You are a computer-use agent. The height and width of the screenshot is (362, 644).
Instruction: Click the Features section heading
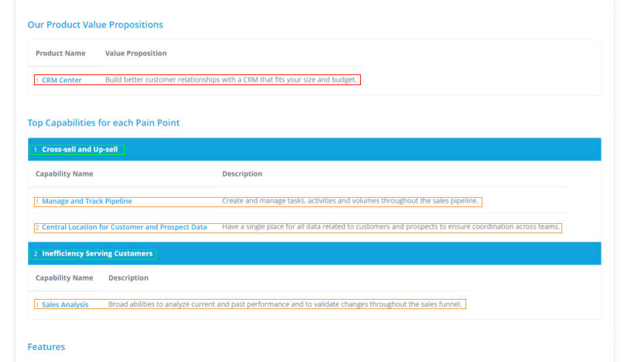tap(46, 347)
